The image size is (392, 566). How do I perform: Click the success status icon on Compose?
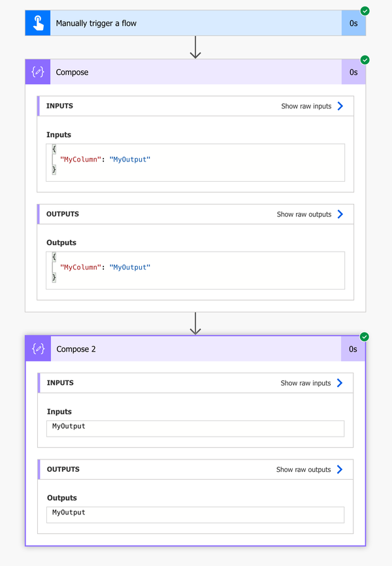coord(364,59)
